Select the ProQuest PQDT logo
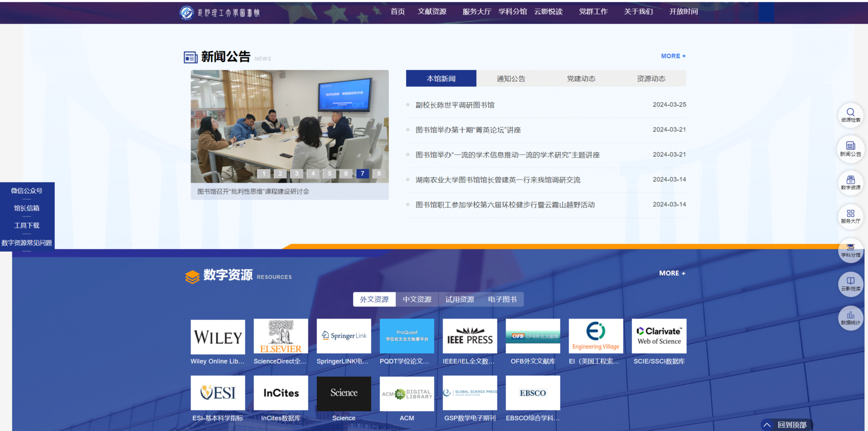 pos(407,336)
